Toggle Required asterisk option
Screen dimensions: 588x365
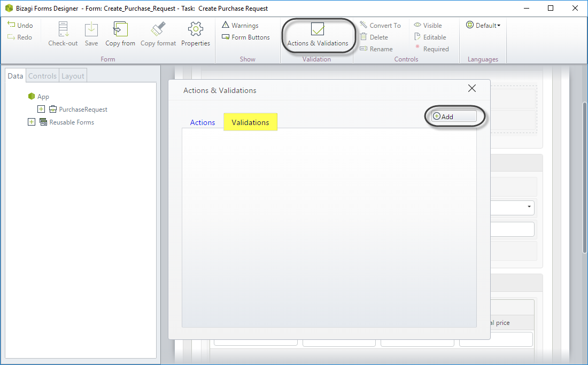[x=431, y=49]
